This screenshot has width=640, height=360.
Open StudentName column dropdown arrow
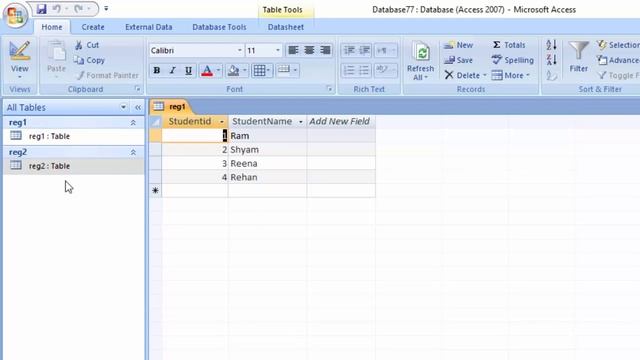301,122
